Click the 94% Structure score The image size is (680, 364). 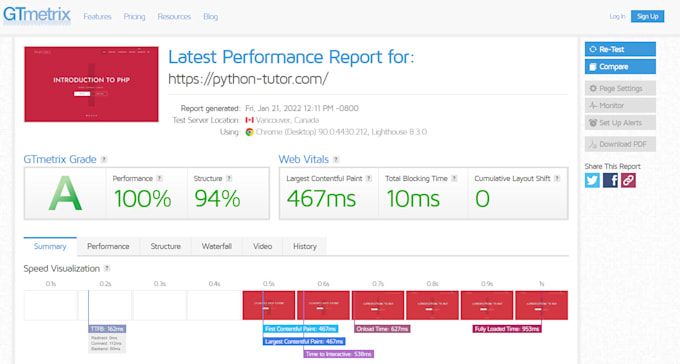coord(217,199)
